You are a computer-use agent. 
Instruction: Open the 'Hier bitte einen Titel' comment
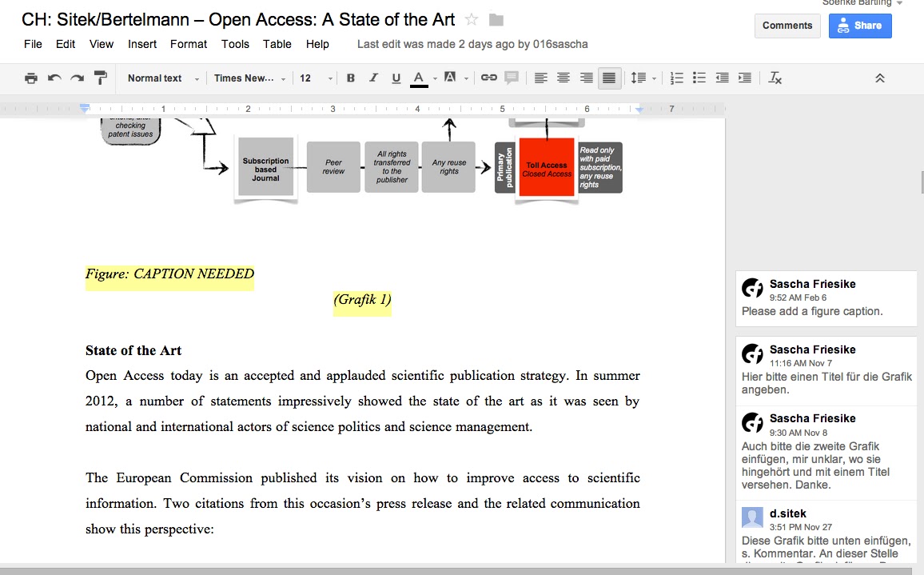point(826,371)
